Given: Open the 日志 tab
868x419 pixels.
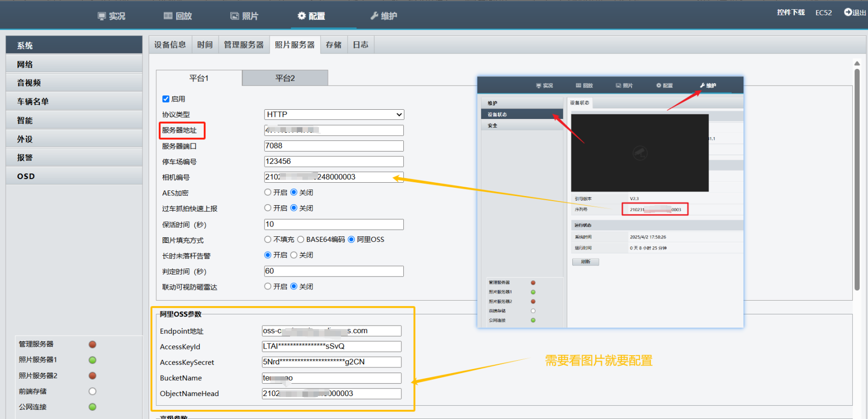Looking at the screenshot, I should 360,45.
